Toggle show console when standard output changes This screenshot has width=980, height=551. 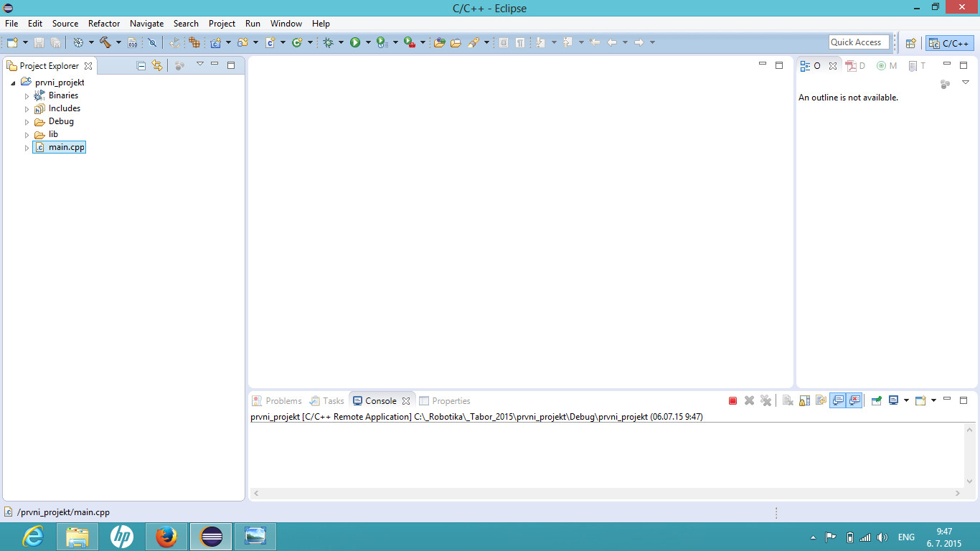pyautogui.click(x=837, y=401)
